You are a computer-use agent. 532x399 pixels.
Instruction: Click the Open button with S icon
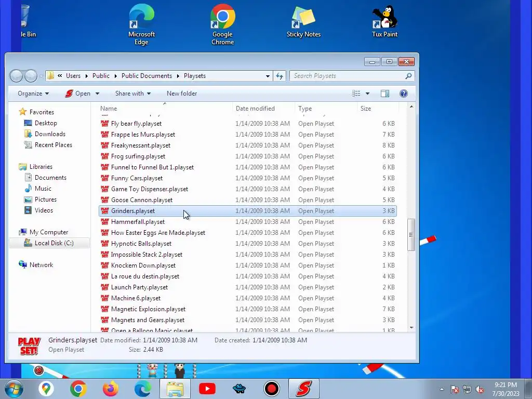pyautogui.click(x=78, y=94)
